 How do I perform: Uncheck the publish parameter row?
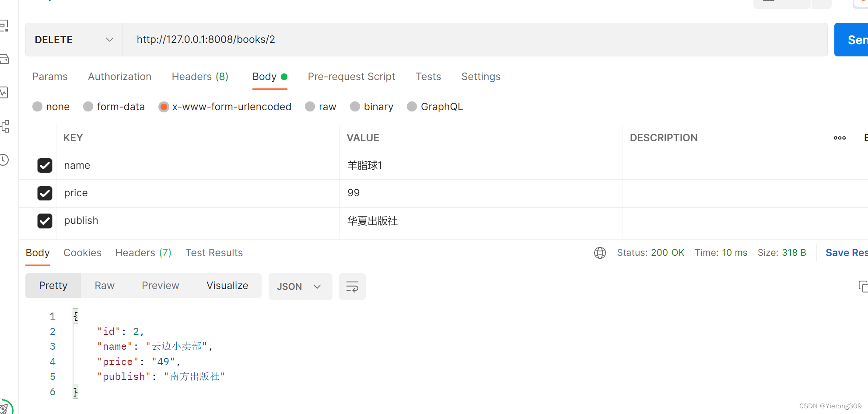click(x=45, y=221)
